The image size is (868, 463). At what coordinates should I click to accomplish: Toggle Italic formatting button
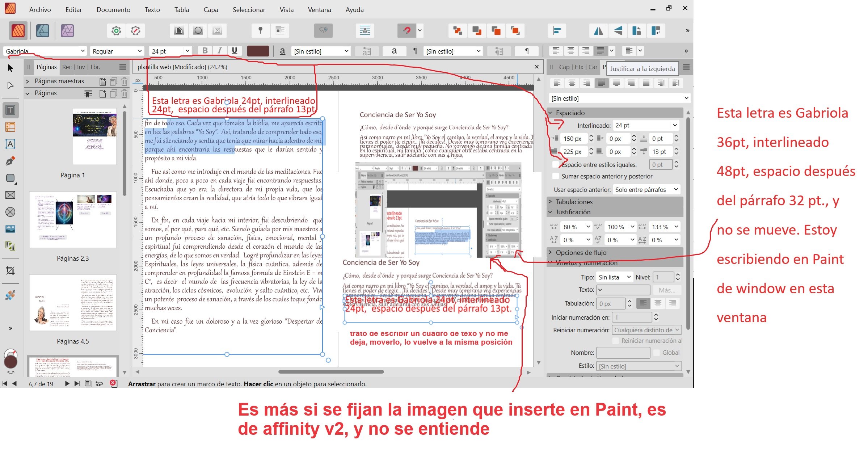click(x=220, y=51)
